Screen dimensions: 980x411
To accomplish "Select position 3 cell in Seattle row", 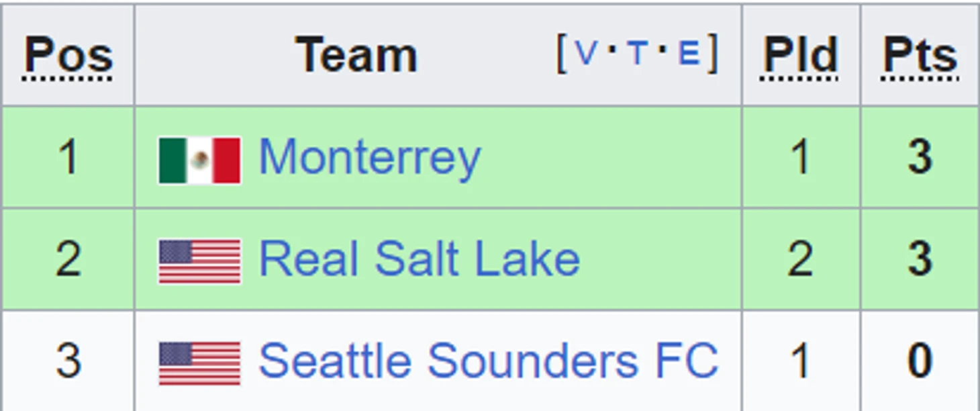I will tap(68, 361).
